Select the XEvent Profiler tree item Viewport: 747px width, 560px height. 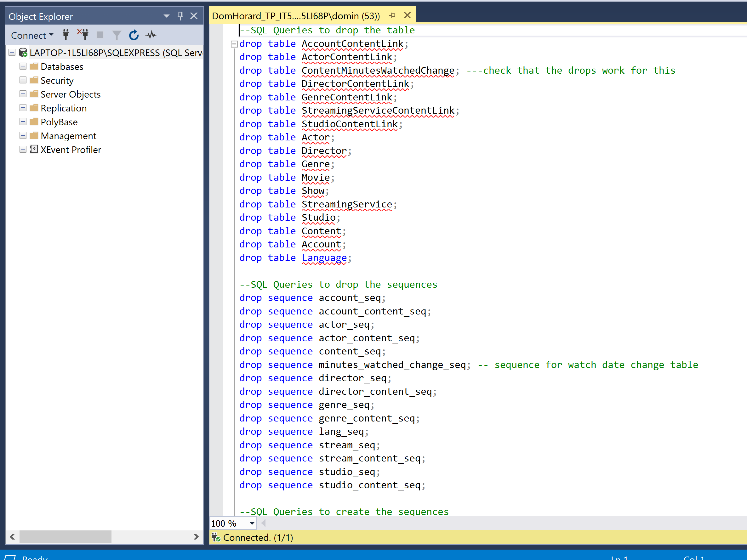pos(71,150)
